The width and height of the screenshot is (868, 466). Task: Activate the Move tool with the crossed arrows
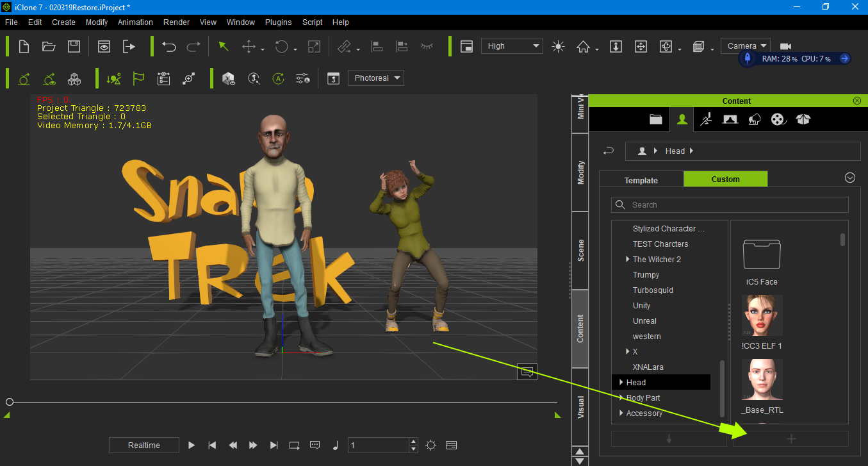pos(249,46)
